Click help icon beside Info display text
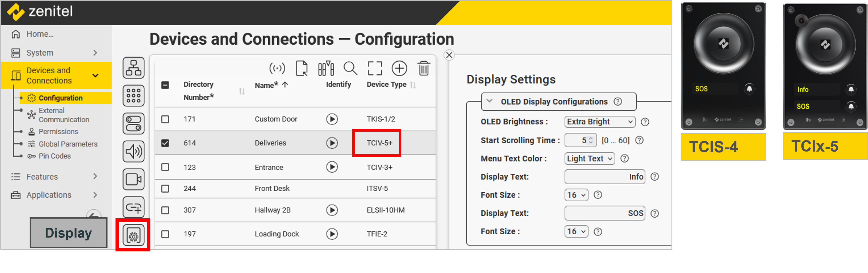868x273 pixels. pyautogui.click(x=655, y=177)
